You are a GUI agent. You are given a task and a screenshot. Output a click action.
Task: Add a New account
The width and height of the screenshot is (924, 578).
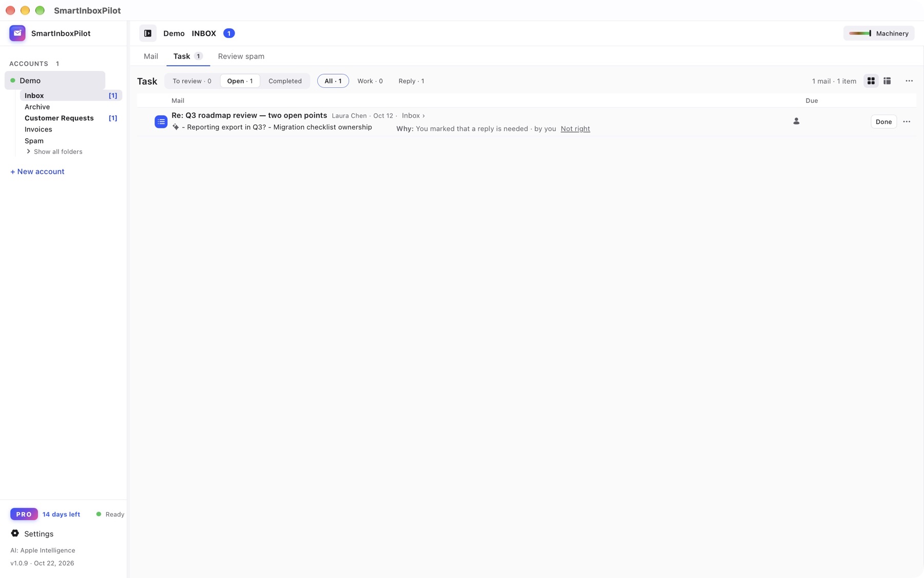click(37, 172)
